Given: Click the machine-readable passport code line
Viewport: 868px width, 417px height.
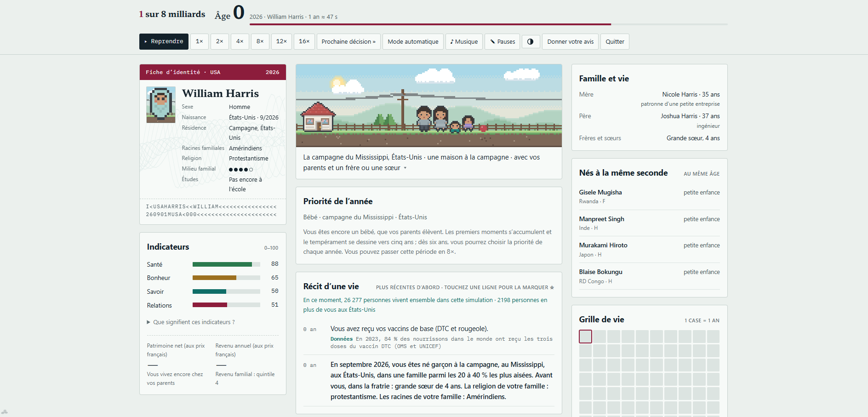Looking at the screenshot, I should pos(211,211).
